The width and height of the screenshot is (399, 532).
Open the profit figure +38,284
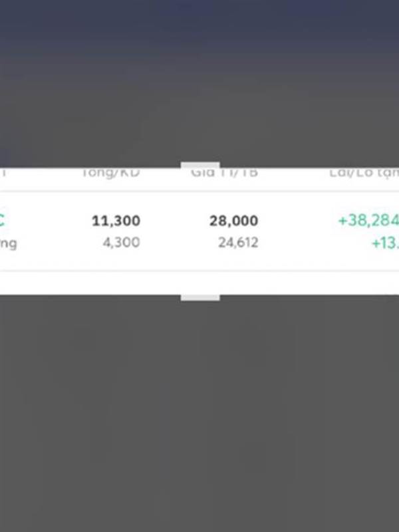368,221
